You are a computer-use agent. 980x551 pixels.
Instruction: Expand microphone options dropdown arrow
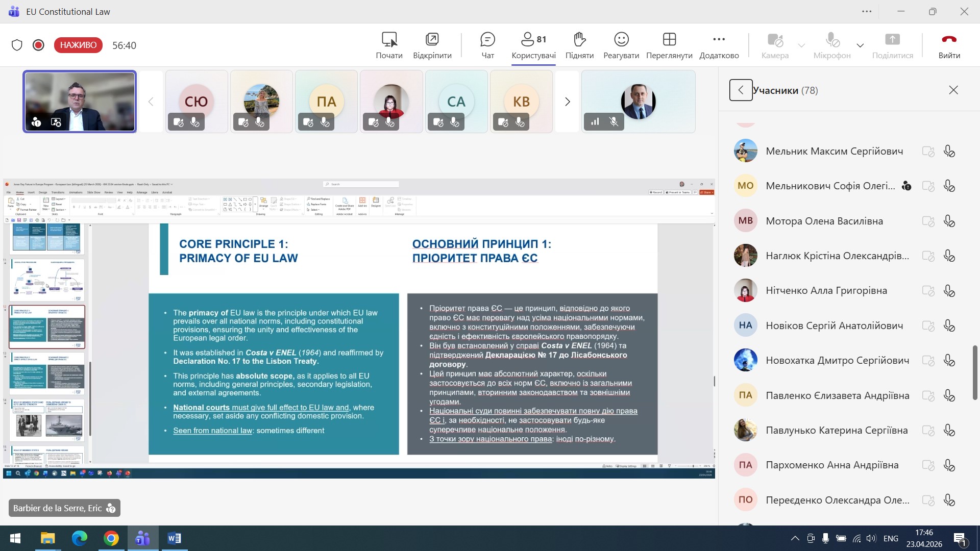click(860, 45)
